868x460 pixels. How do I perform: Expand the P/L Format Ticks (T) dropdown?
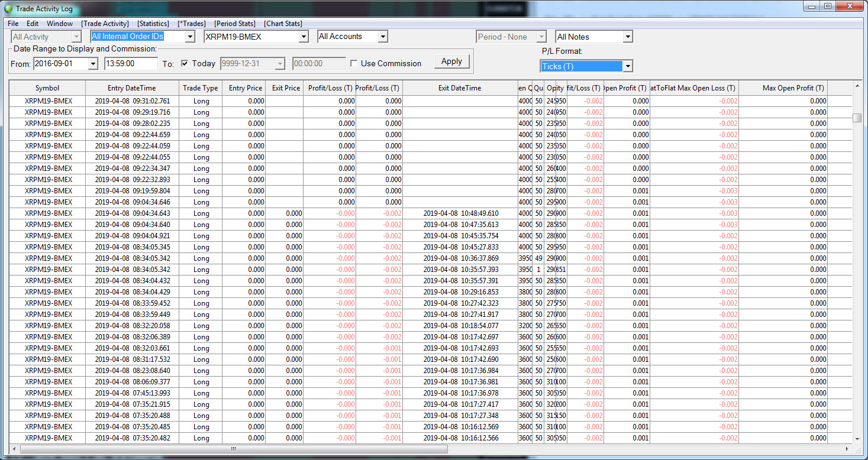[x=628, y=66]
